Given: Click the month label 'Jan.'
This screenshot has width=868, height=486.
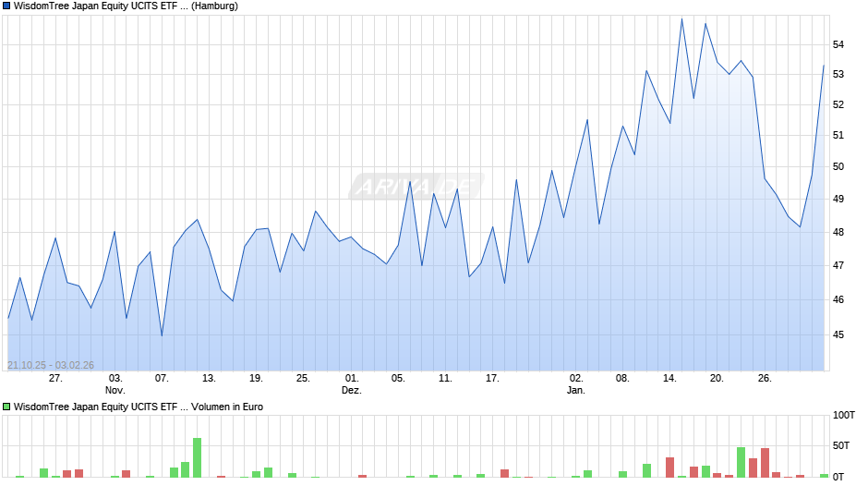Looking at the screenshot, I should click(575, 390).
